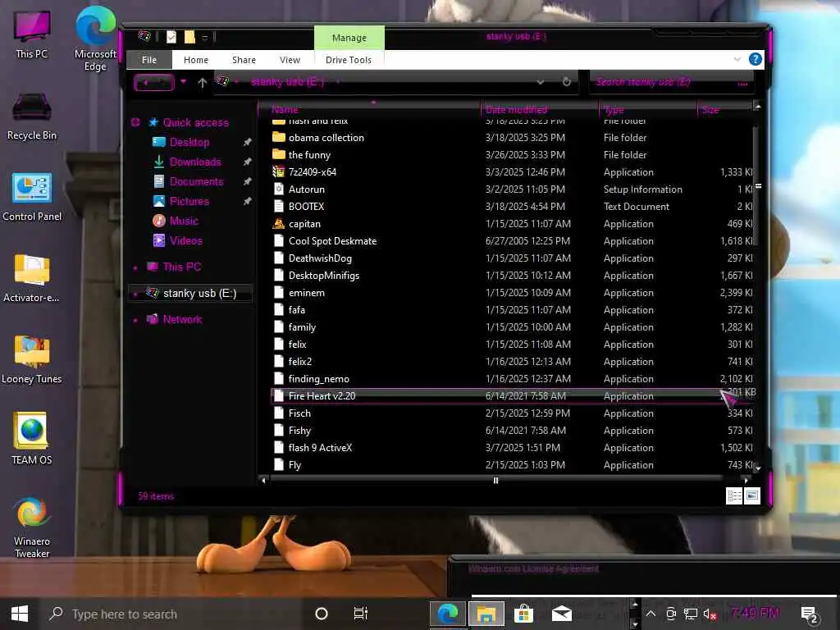Click the Cortana circle on taskbar
This screenshot has width=840, height=630.
pyautogui.click(x=322, y=614)
